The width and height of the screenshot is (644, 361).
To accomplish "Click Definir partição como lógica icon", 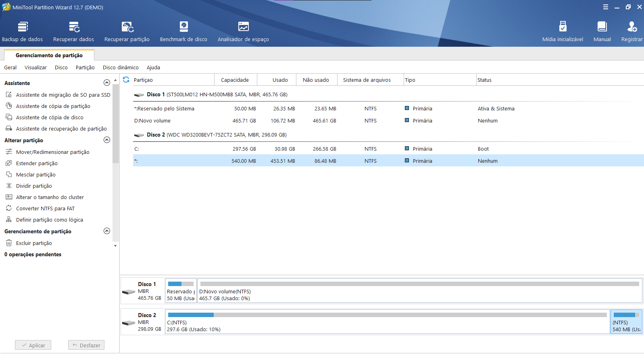I will [x=9, y=220].
